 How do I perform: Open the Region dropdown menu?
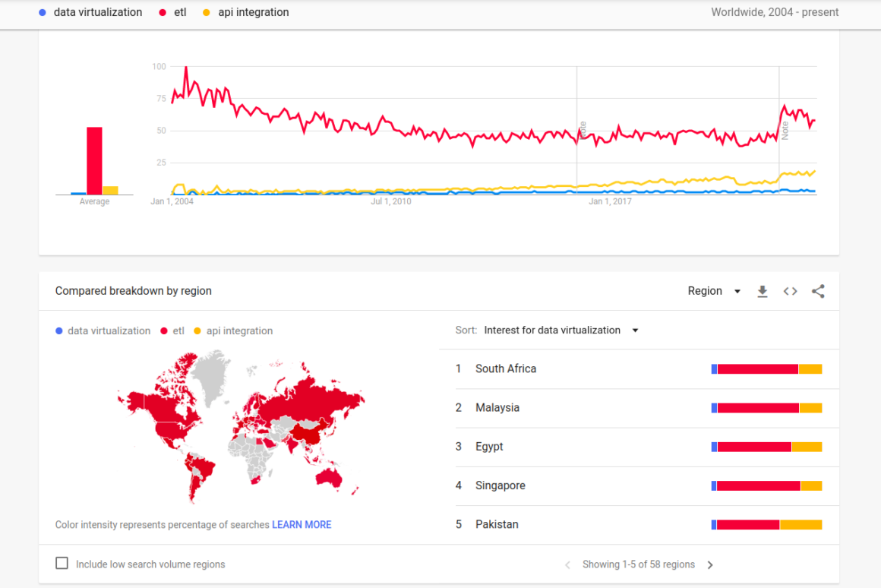714,292
